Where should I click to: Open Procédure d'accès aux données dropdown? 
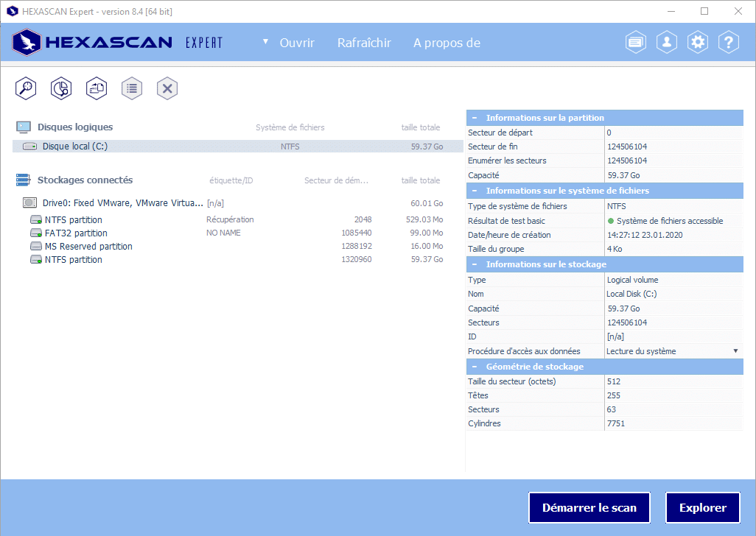click(735, 351)
